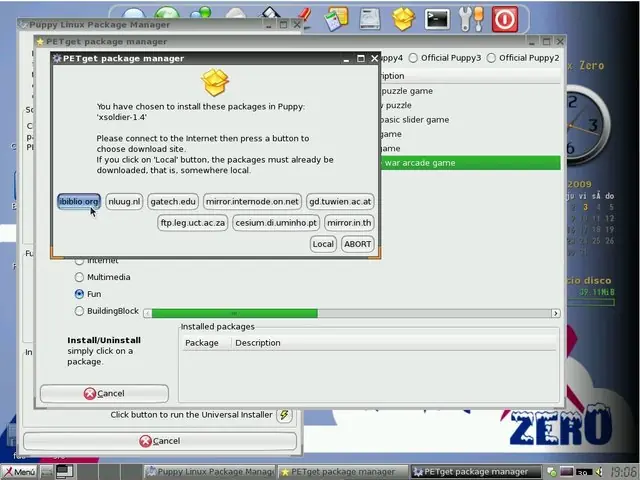
Task: Switch to Puppy Linux Package Manager taskbar entry
Action: coord(210,472)
